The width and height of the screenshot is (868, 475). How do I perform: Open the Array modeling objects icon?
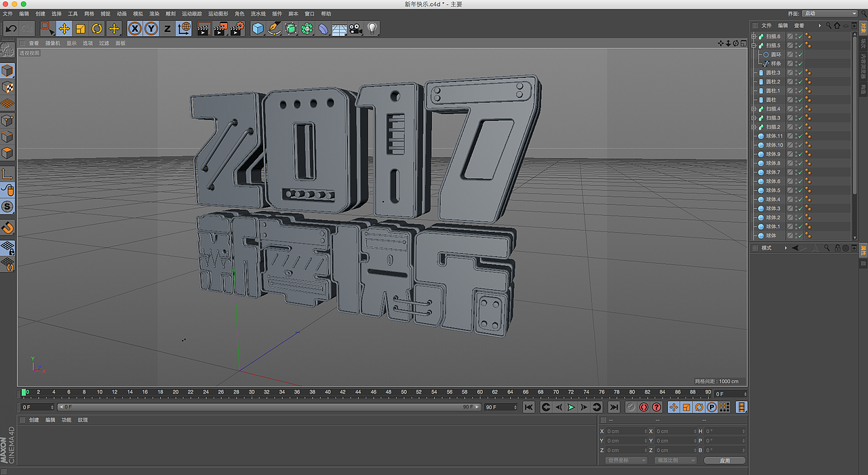307,28
